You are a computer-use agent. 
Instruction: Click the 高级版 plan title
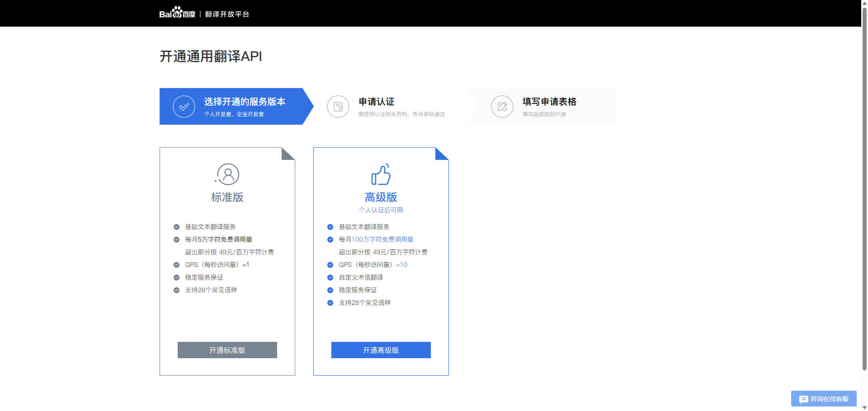[x=381, y=197]
